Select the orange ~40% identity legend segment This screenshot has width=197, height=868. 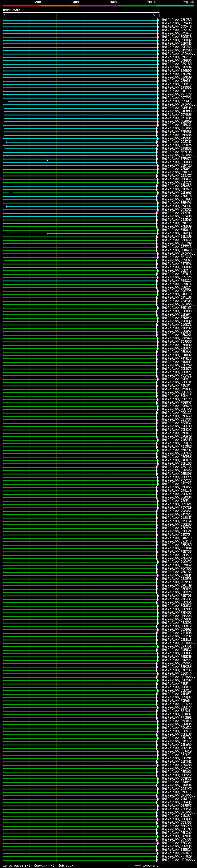click(x=61, y=6)
